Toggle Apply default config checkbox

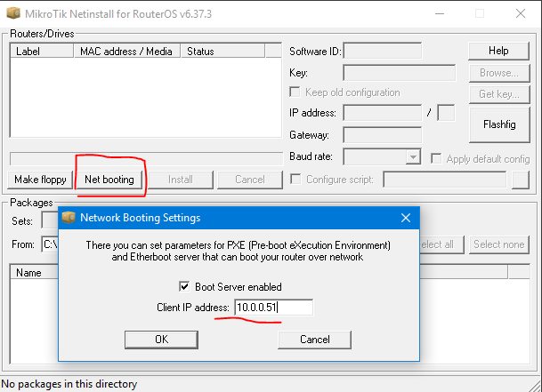click(x=436, y=158)
